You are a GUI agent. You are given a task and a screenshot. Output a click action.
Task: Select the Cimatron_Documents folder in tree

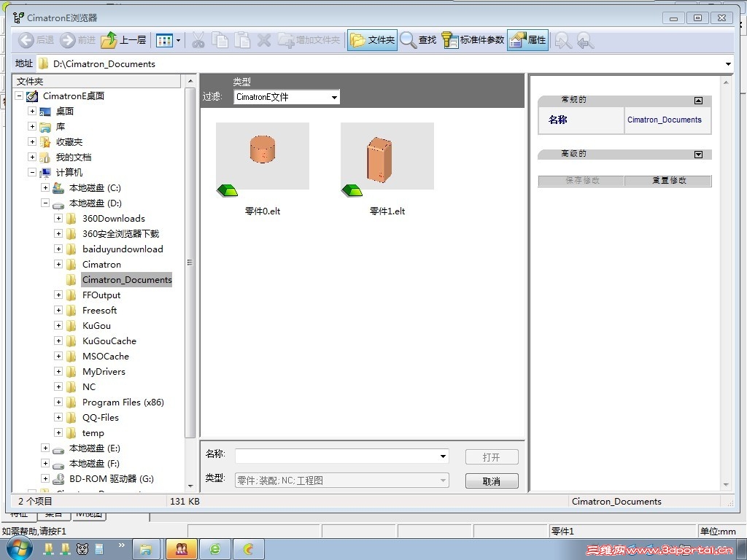pyautogui.click(x=127, y=279)
